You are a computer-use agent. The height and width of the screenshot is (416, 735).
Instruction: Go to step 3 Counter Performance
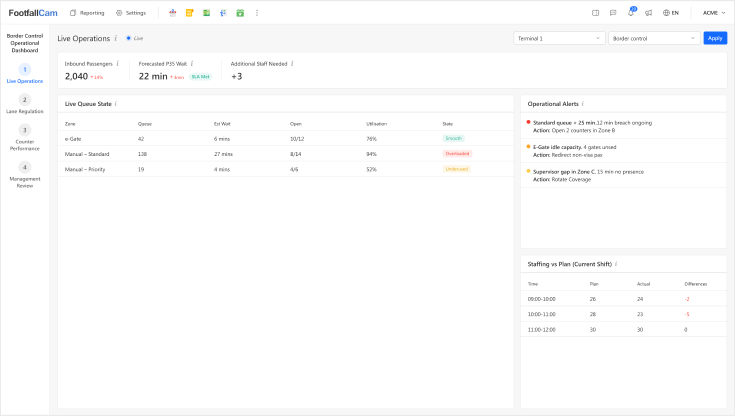click(x=25, y=138)
